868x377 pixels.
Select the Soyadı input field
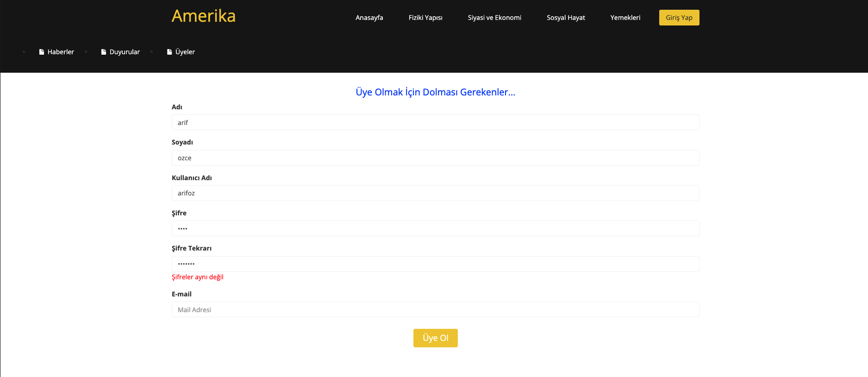pyautogui.click(x=435, y=158)
